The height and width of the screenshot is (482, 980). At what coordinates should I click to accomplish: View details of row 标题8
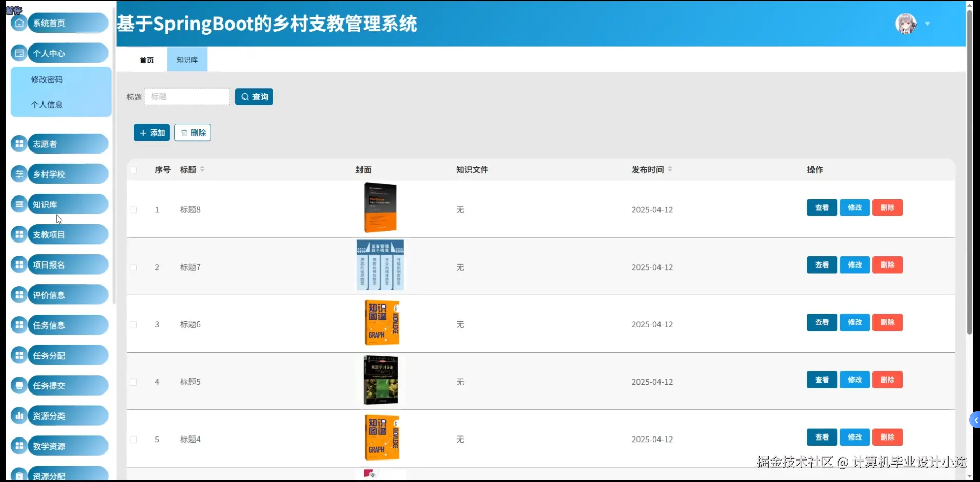tap(822, 207)
